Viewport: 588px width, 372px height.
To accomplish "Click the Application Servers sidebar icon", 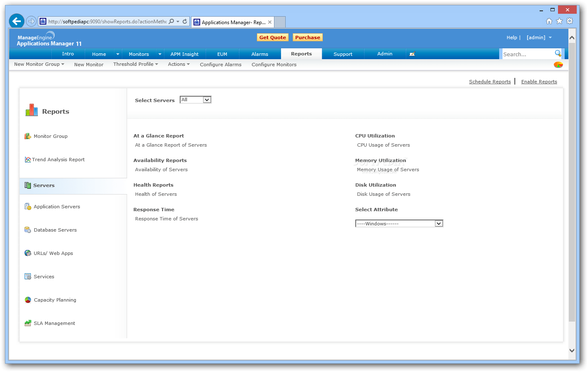I will [x=28, y=206].
